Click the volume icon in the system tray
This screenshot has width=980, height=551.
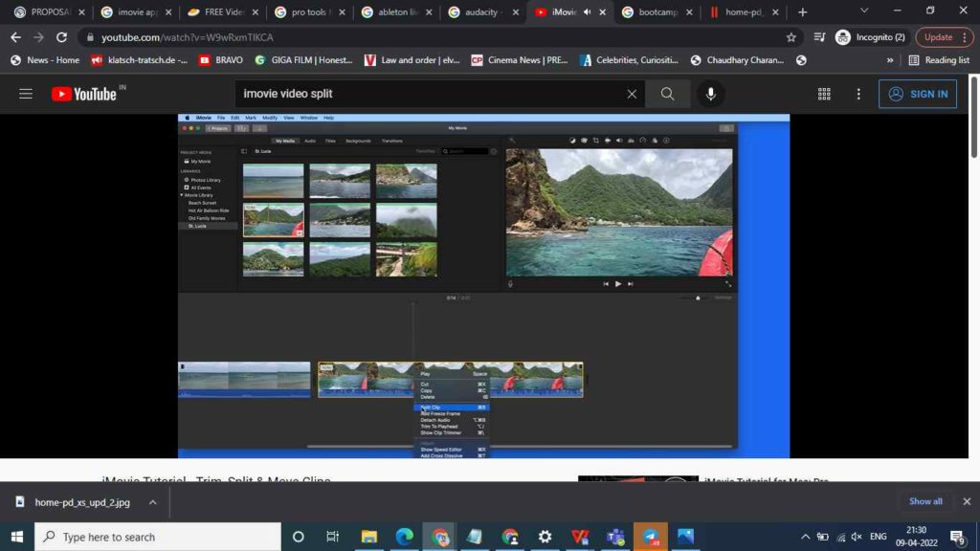(857, 537)
